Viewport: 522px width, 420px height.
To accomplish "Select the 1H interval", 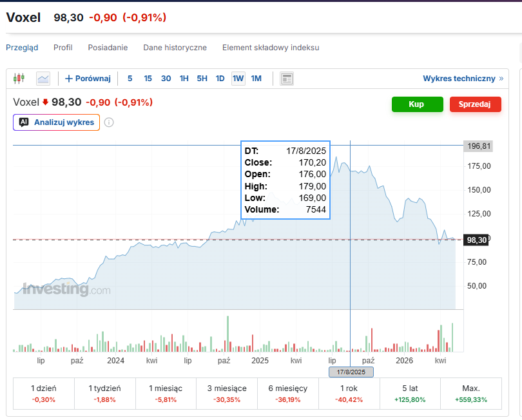I will (184, 79).
